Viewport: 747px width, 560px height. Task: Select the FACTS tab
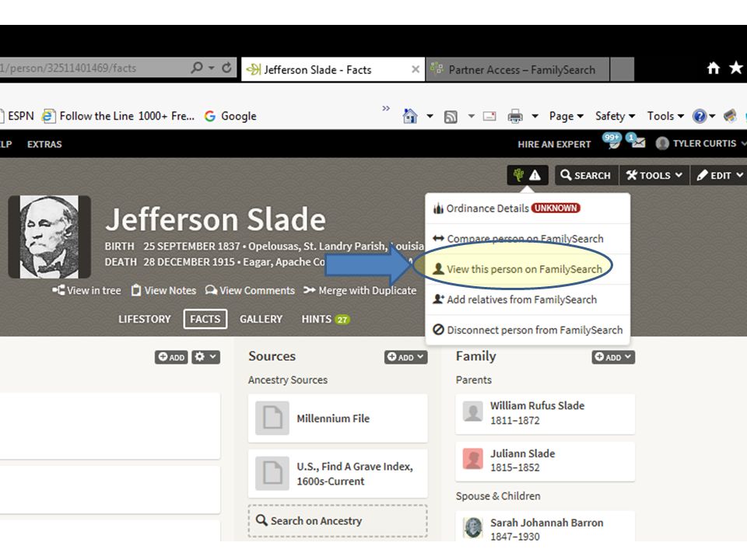coord(205,319)
